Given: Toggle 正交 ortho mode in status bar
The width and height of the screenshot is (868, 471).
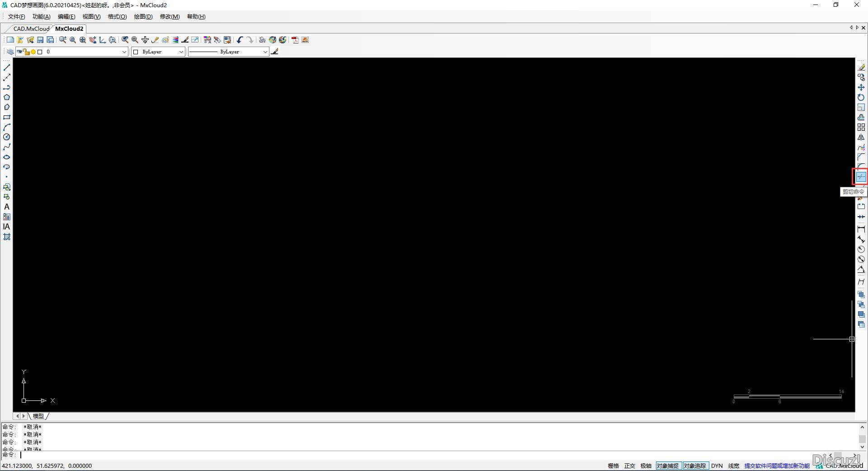Looking at the screenshot, I should click(630, 466).
